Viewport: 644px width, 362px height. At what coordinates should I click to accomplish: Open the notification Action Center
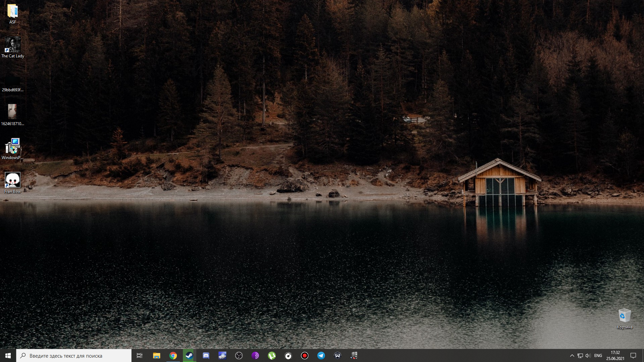633,356
